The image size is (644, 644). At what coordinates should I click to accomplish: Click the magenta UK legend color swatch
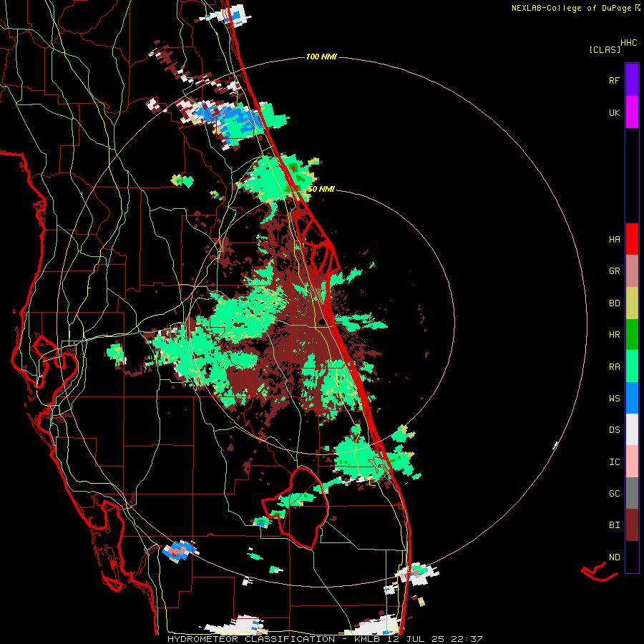tap(632, 112)
